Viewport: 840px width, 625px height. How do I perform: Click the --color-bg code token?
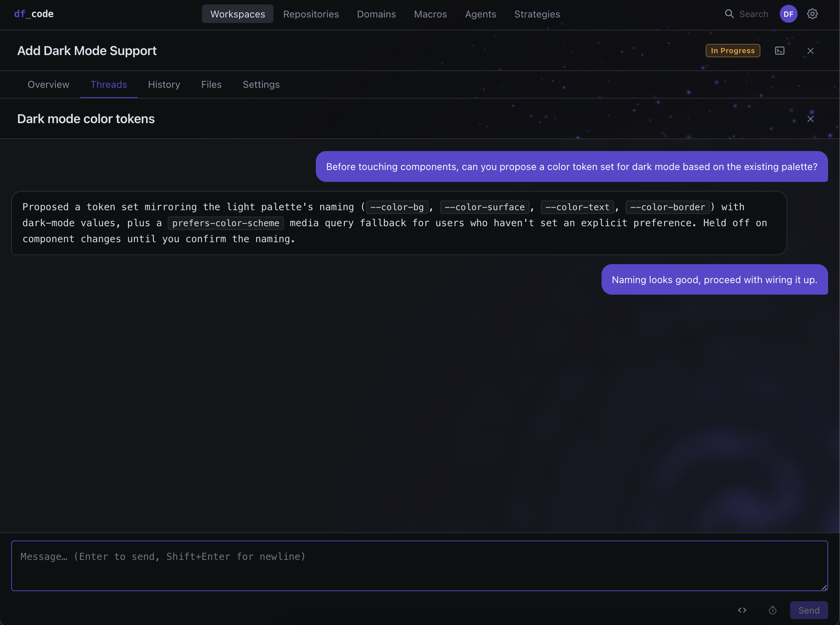coord(397,207)
